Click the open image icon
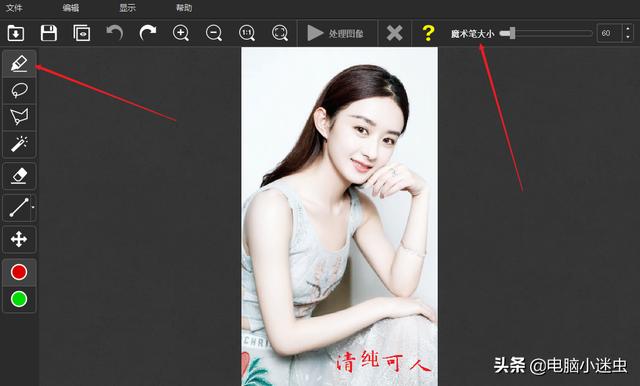The height and width of the screenshot is (386, 640). click(16, 33)
